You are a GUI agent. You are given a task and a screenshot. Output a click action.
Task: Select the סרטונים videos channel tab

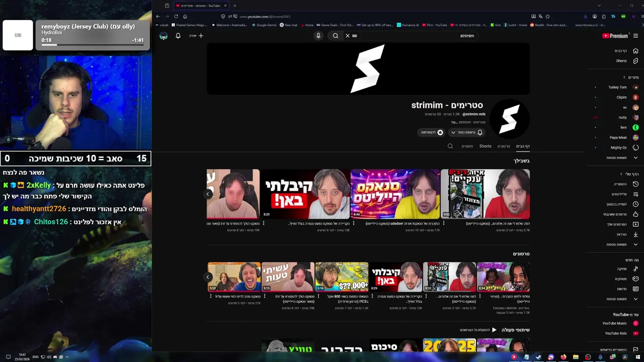(504, 146)
